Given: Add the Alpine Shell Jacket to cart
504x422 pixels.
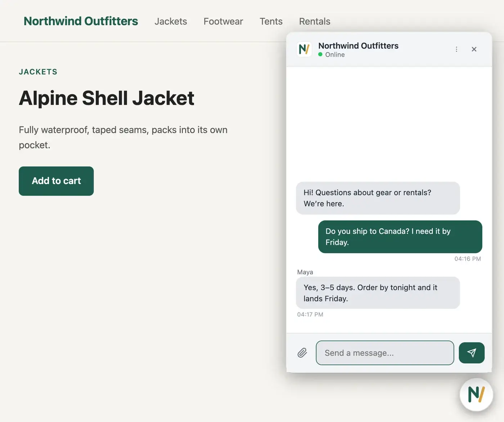Looking at the screenshot, I should (x=56, y=181).
